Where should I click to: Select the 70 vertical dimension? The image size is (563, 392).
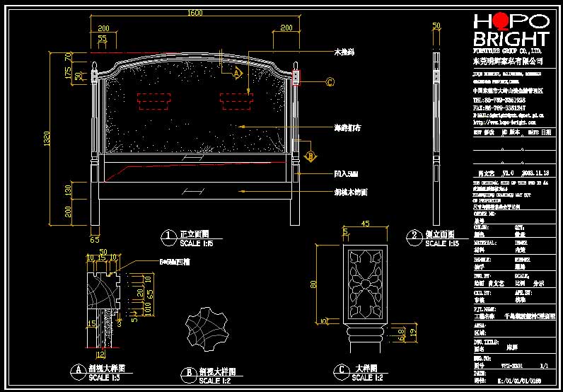click(x=68, y=57)
